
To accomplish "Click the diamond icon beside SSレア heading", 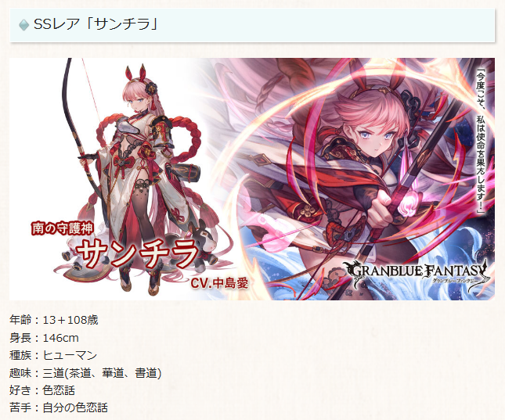I will [x=23, y=25].
